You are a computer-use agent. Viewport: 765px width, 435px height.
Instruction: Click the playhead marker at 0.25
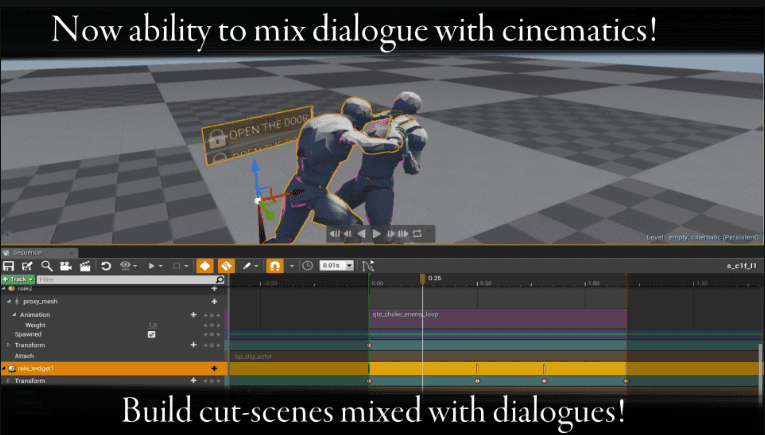(x=423, y=278)
